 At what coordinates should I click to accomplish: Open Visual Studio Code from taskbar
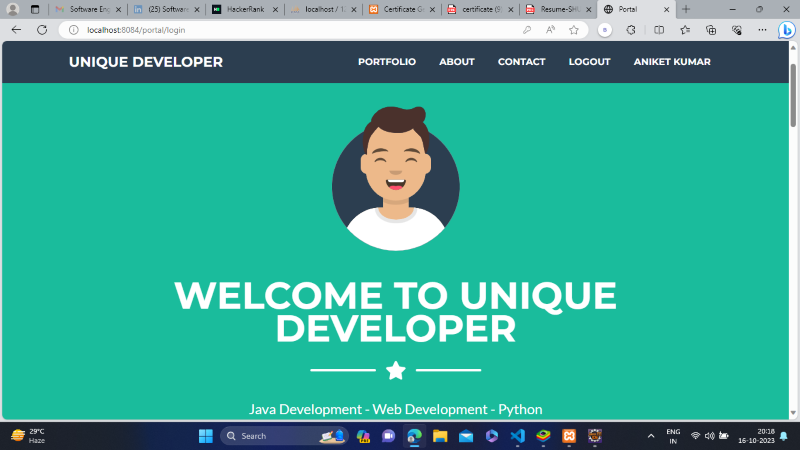pyautogui.click(x=517, y=436)
